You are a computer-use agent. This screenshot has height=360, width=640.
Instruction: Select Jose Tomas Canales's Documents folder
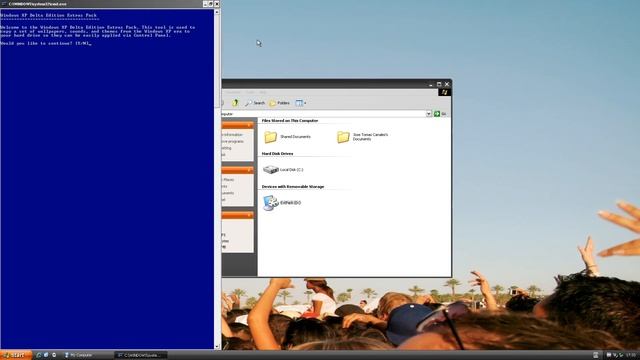click(x=363, y=137)
